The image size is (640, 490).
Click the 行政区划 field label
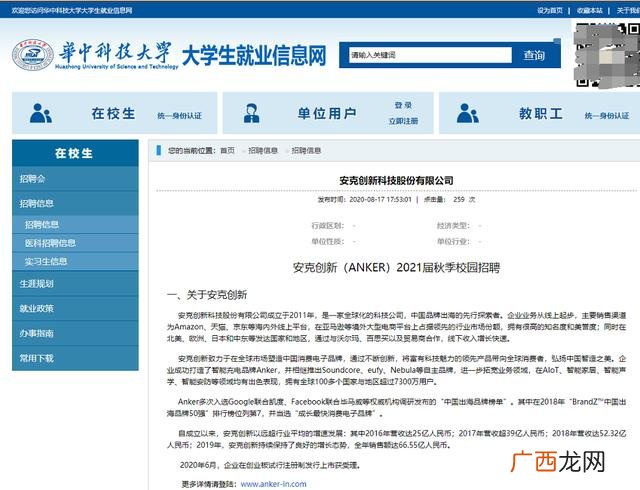pos(328,225)
